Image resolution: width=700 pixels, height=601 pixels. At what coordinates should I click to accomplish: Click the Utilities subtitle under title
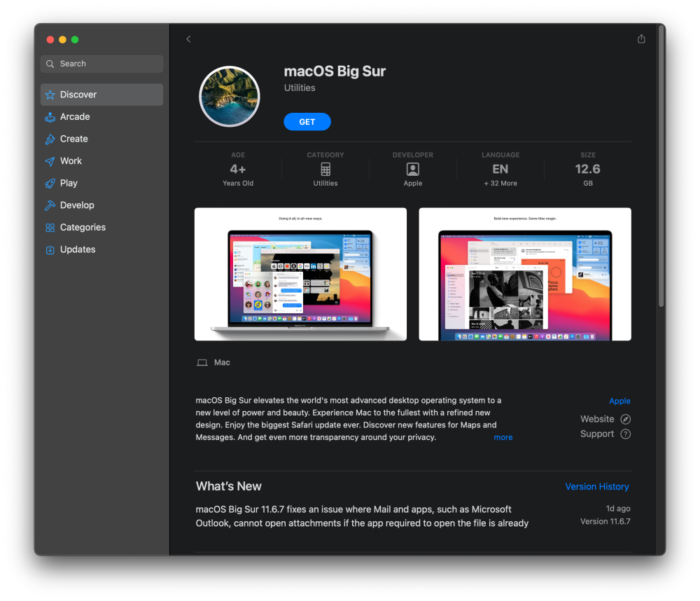[300, 88]
